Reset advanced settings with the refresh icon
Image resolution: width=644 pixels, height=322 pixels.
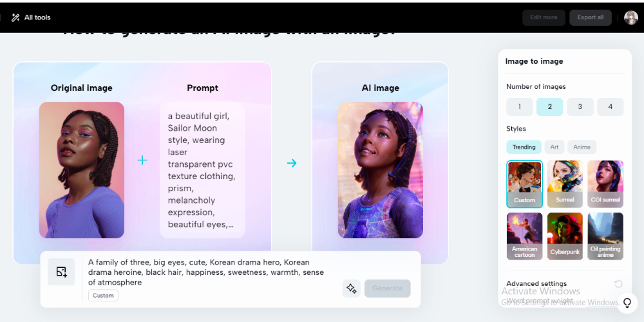(x=618, y=284)
